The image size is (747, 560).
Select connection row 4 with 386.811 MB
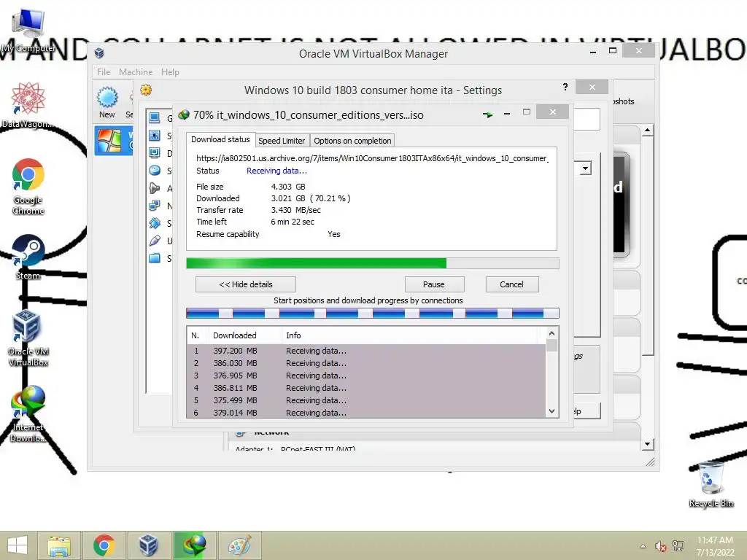[x=366, y=388]
